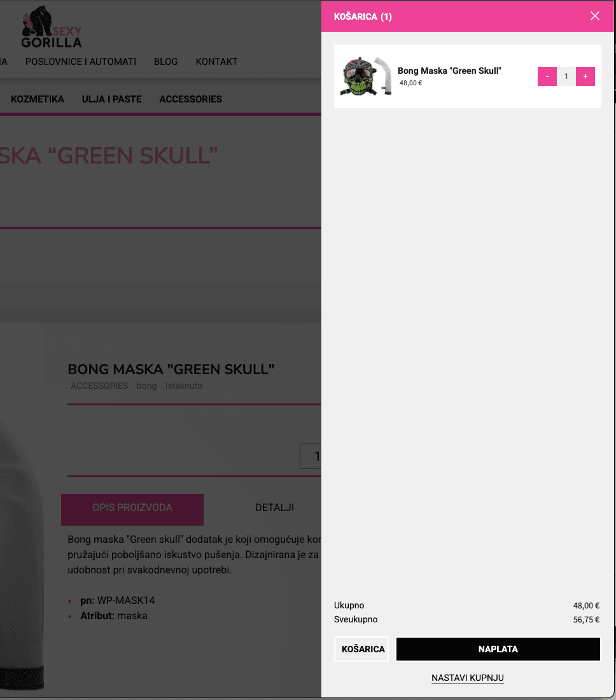
Task: Switch to the Detalji tab
Action: tap(274, 508)
